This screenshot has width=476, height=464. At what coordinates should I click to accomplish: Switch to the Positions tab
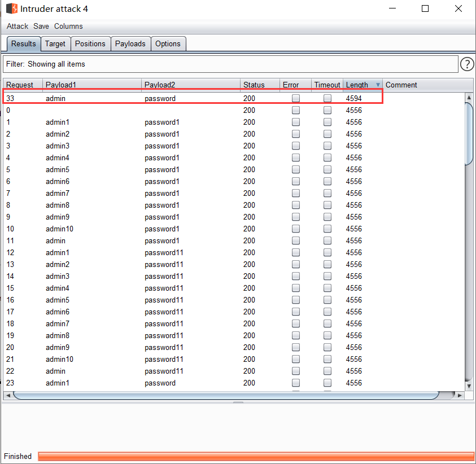[90, 43]
